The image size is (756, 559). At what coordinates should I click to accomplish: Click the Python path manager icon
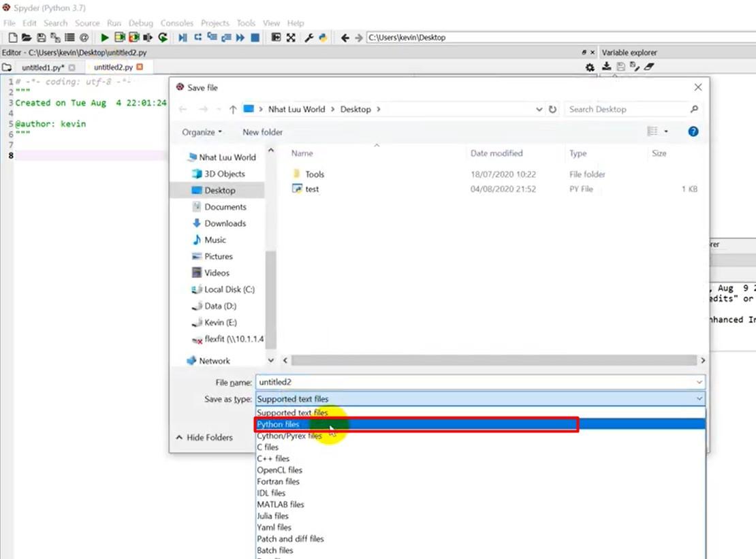(321, 37)
